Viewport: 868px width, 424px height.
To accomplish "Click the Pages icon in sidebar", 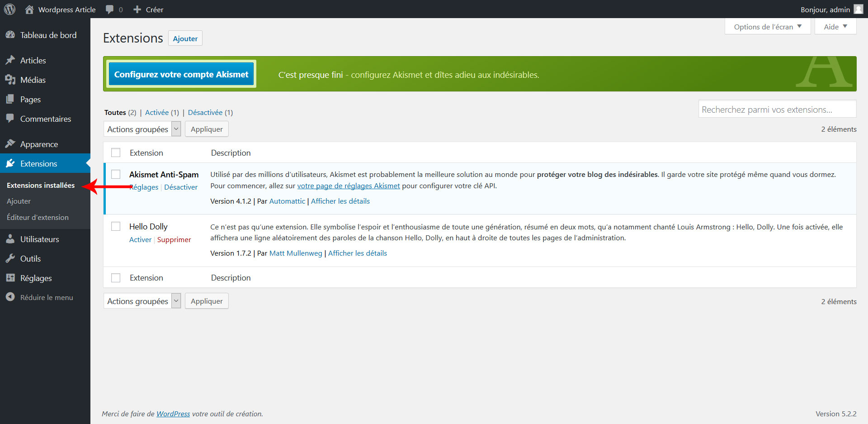I will tap(10, 99).
